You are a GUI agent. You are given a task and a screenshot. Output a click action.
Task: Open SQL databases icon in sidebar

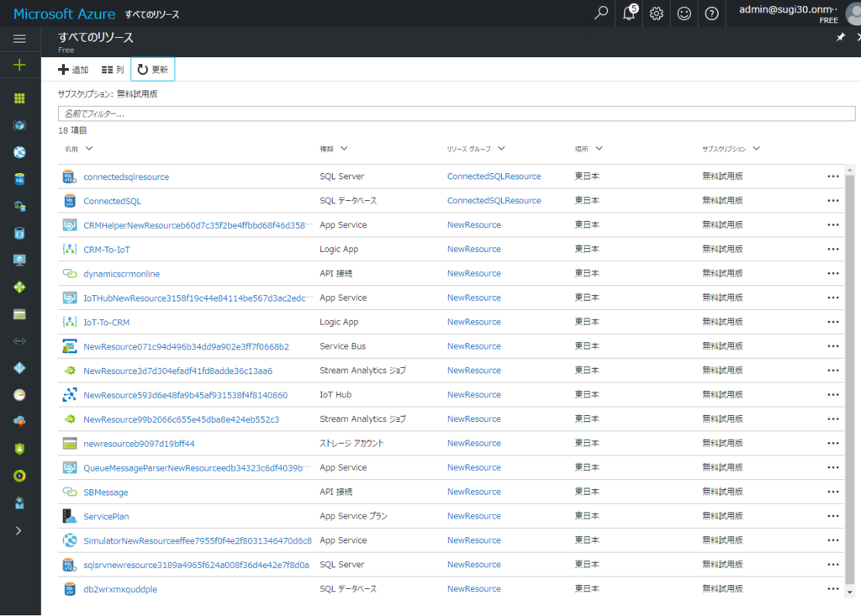pos(20,179)
